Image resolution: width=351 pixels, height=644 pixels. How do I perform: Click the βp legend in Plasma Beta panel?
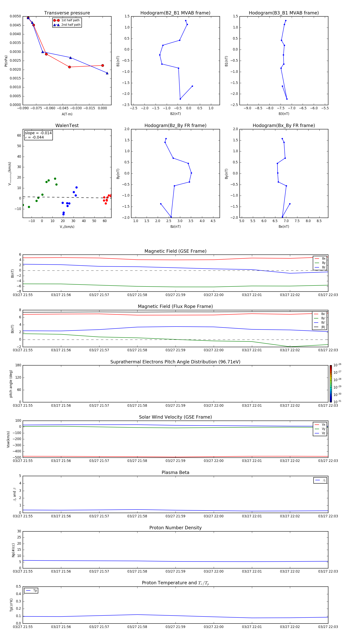(320, 480)
